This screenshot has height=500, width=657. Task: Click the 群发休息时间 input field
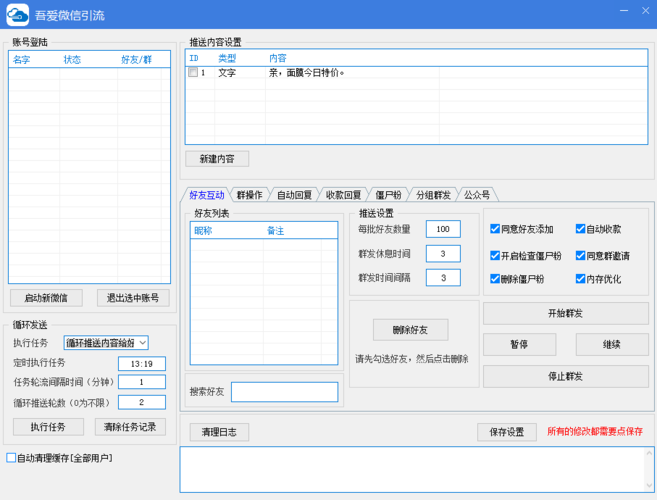tap(443, 254)
